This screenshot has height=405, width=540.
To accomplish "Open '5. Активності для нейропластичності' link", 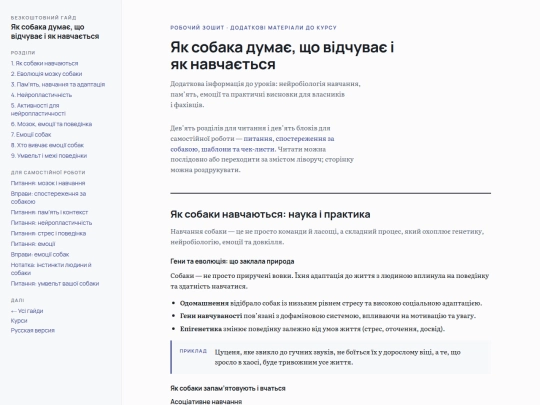I will [x=38, y=109].
